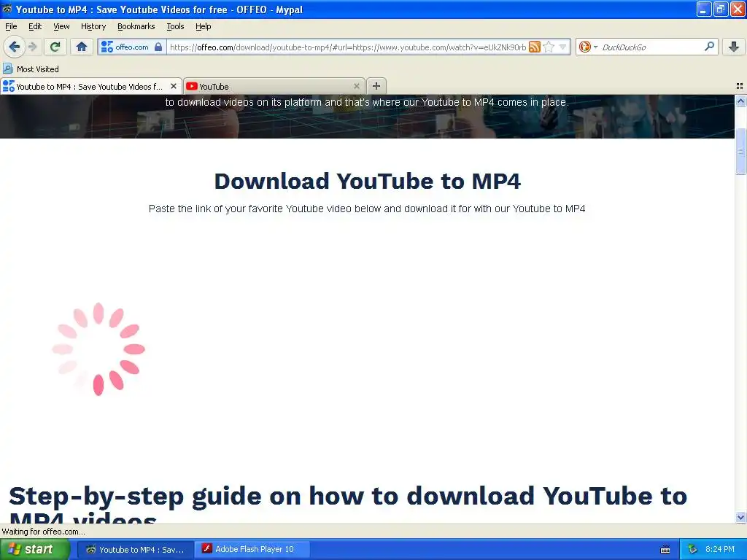Open the Bookmarks menu
747x560 pixels.
tap(136, 26)
